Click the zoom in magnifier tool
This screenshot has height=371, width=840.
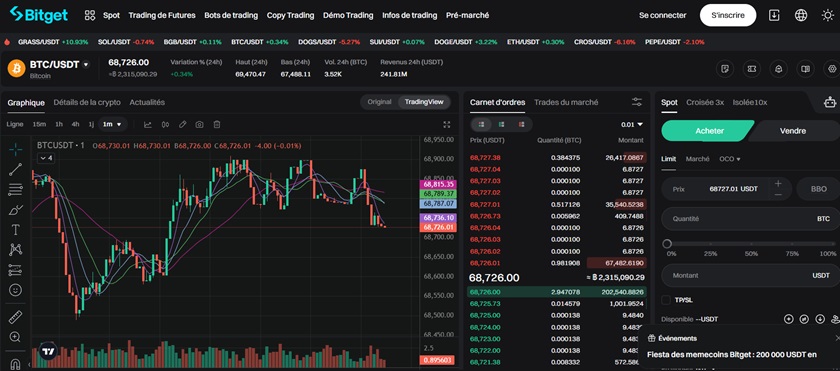[16, 337]
